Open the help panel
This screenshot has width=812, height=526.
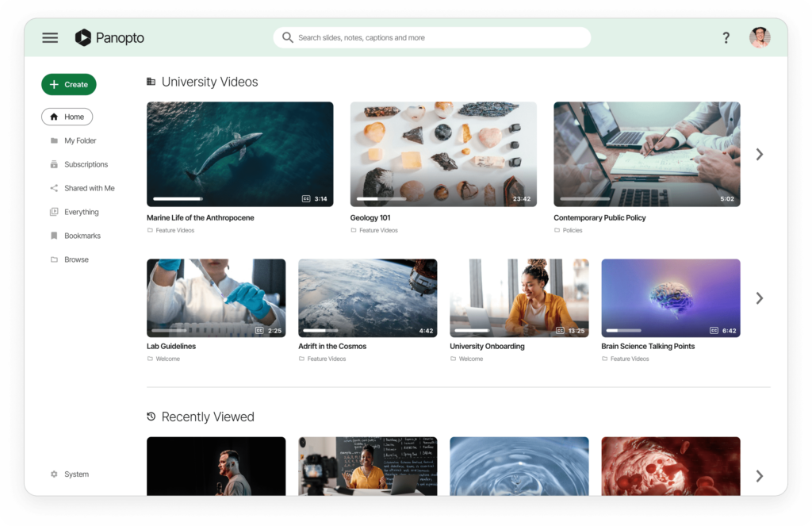(726, 37)
